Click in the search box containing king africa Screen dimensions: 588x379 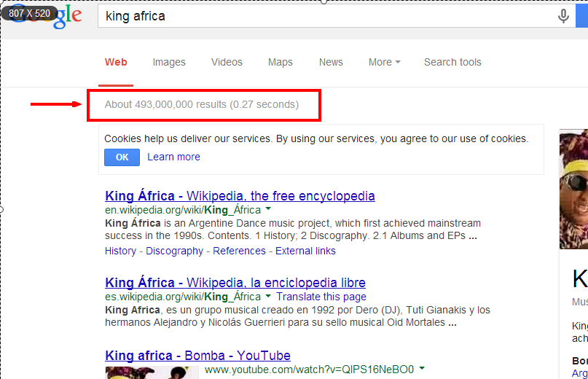321,16
